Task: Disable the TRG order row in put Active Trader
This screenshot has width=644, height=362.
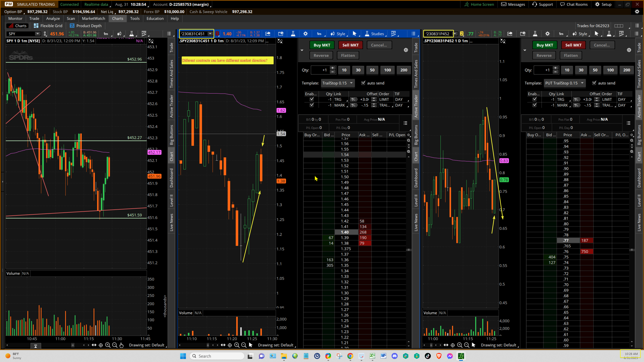Action: [x=534, y=99]
